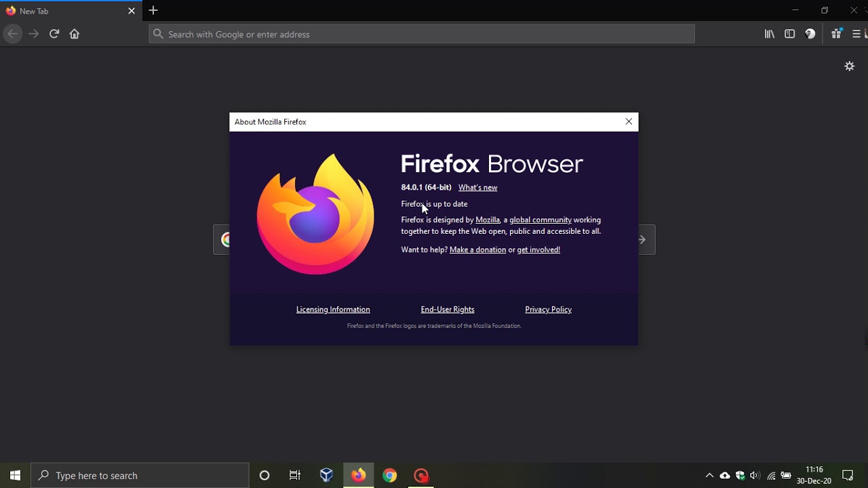Screen dimensions: 868x488
Task: Click the search arrow button behind dialog
Action: tap(643, 240)
